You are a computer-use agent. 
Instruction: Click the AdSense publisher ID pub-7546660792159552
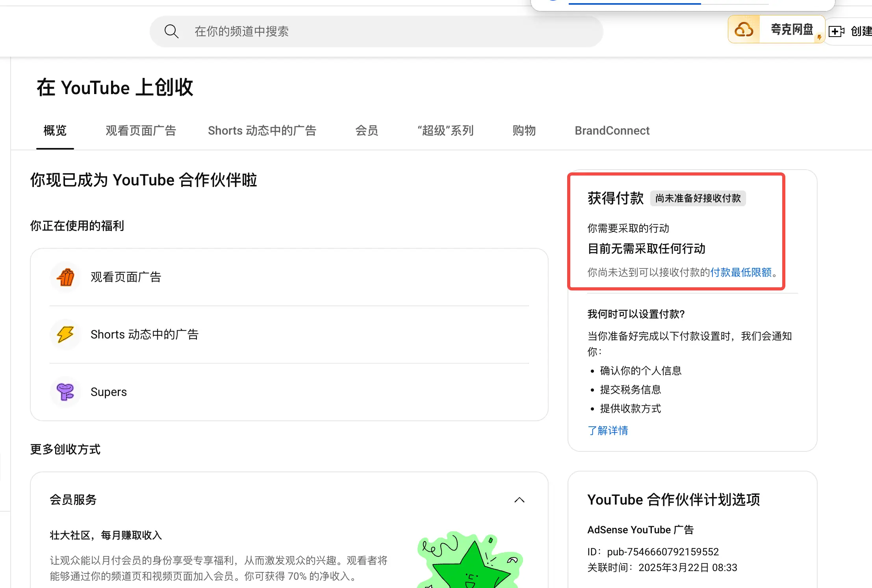(663, 552)
